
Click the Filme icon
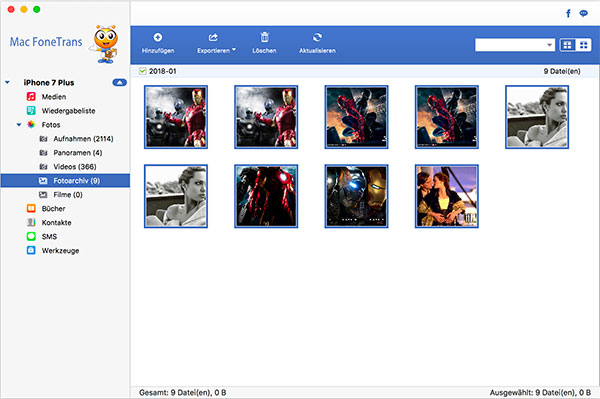coord(43,195)
